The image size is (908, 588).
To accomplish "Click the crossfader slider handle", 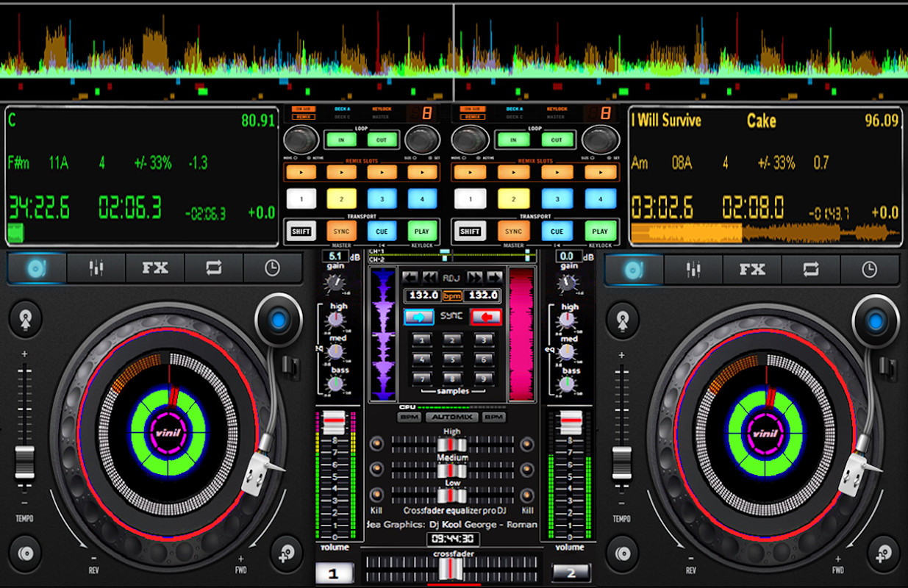I will coord(452,567).
